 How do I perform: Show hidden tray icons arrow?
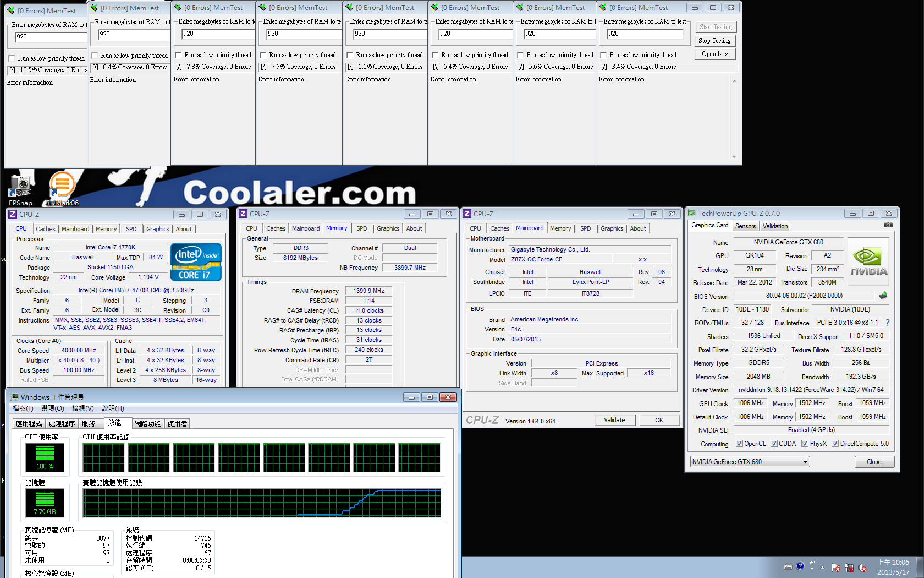pyautogui.click(x=823, y=568)
